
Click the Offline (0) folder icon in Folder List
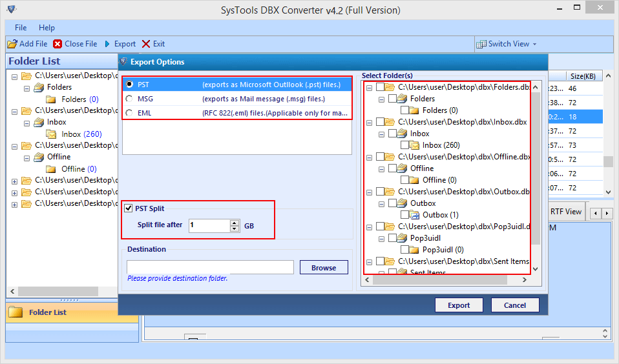(x=51, y=169)
